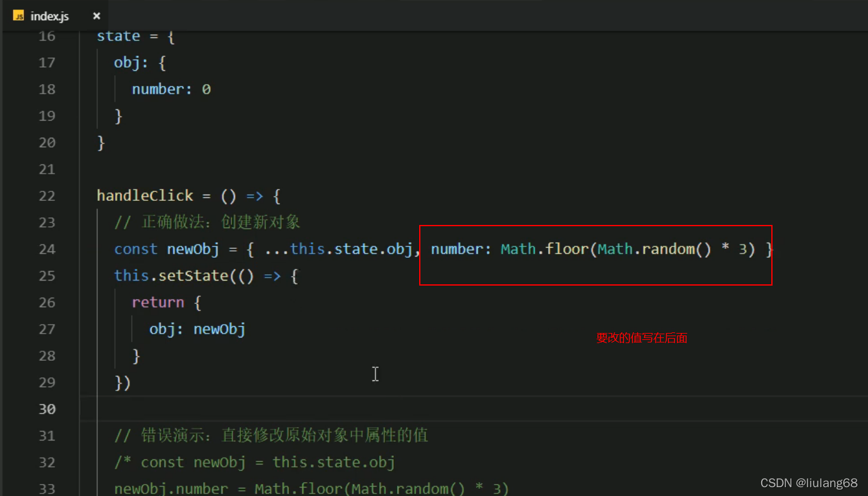The width and height of the screenshot is (868, 496).
Task: Click 'number: 0' on line 18
Action: click(171, 89)
